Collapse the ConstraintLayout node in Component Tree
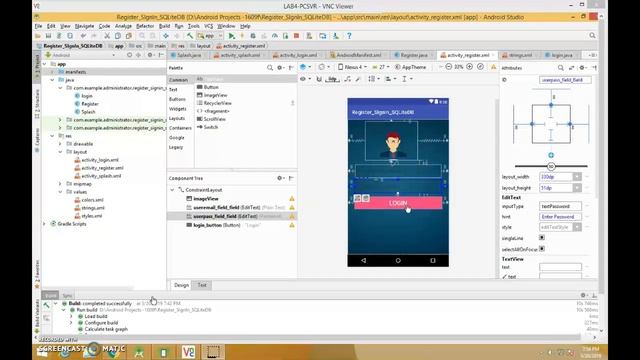640x360 pixels. coord(172,190)
